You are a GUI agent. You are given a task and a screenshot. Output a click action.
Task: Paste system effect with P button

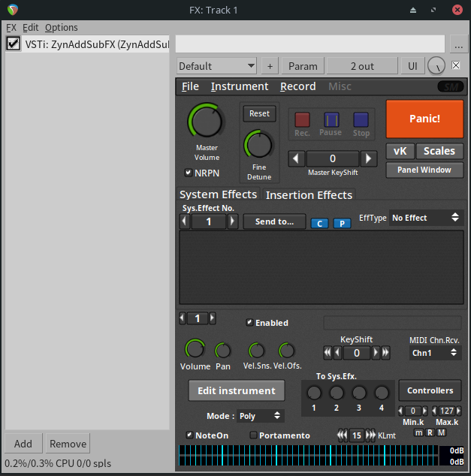(342, 224)
